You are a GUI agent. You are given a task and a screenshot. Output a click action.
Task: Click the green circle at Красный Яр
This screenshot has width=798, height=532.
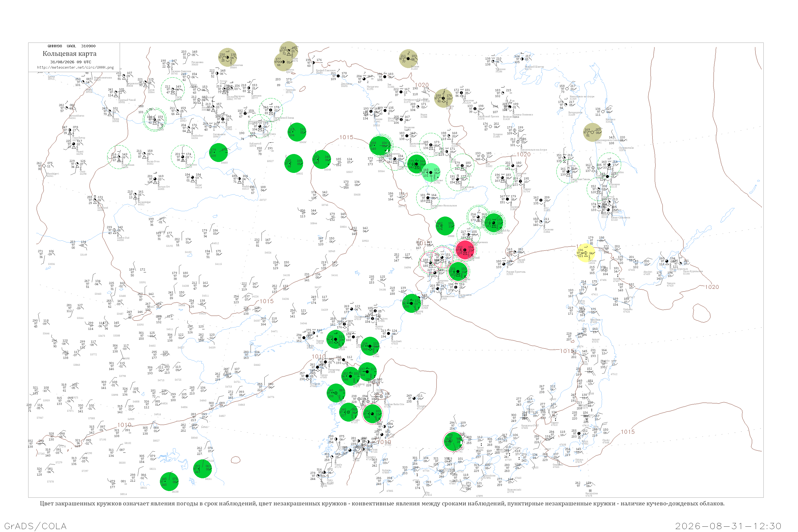493,223
